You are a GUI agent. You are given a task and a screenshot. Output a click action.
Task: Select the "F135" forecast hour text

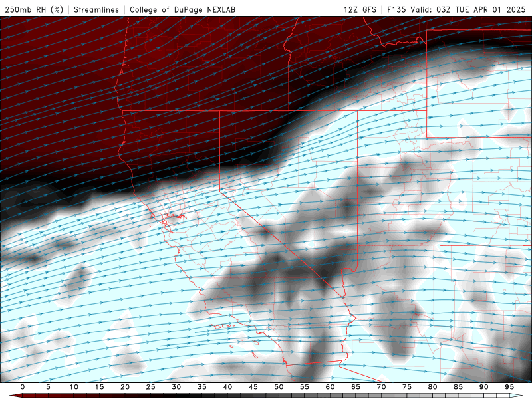[x=396, y=9]
